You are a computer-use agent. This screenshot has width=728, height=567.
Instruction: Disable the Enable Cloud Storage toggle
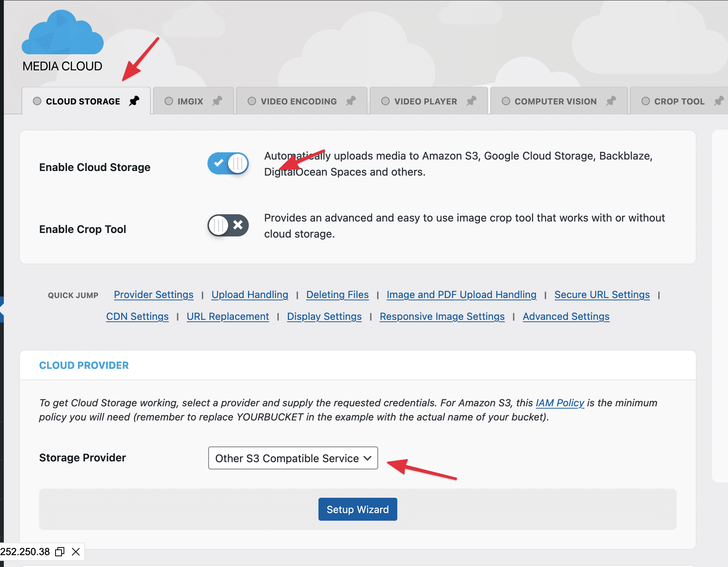[x=228, y=163]
